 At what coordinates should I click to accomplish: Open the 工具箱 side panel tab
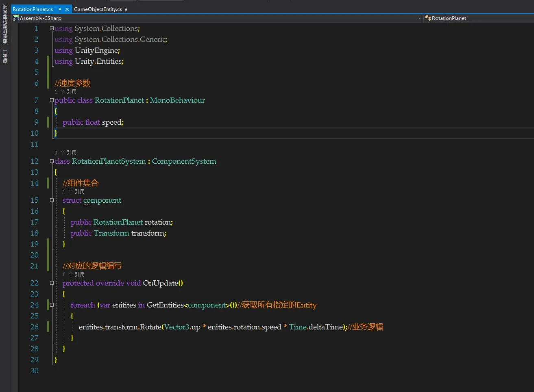tap(5, 56)
